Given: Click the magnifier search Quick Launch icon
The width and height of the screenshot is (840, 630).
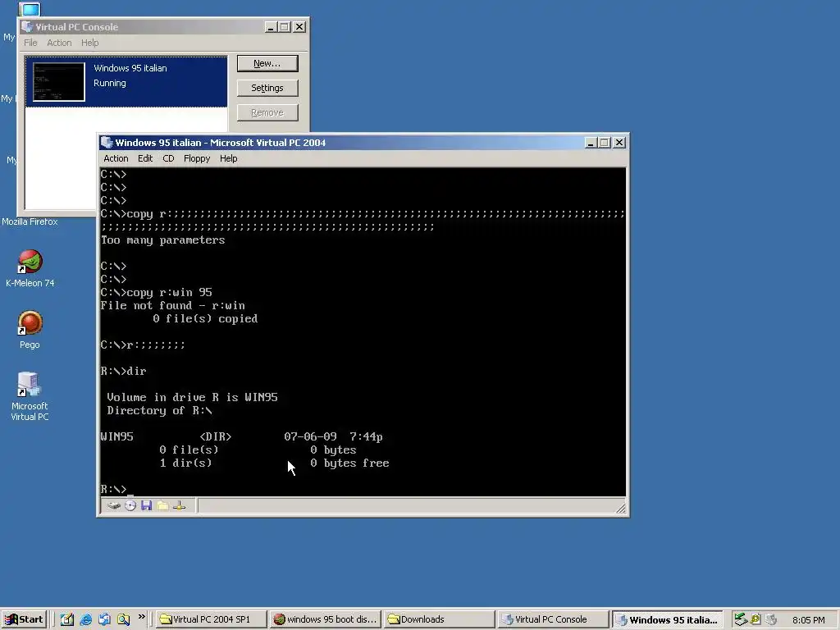Looking at the screenshot, I should pos(123,619).
